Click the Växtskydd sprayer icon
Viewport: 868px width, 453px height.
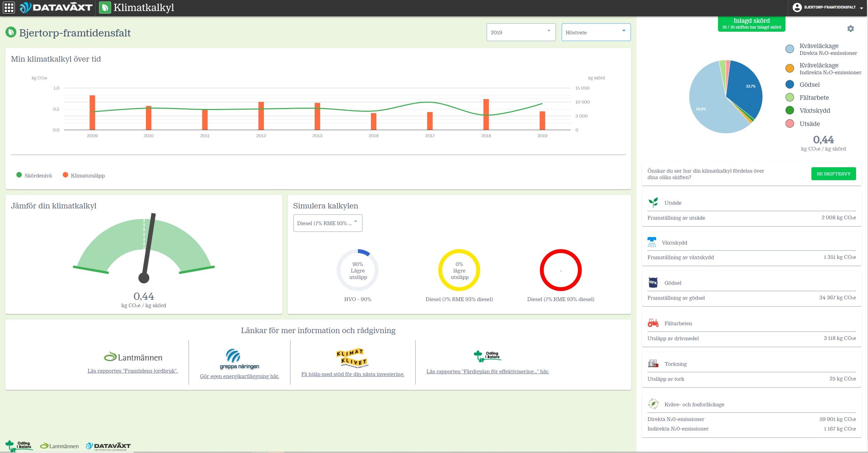(652, 242)
